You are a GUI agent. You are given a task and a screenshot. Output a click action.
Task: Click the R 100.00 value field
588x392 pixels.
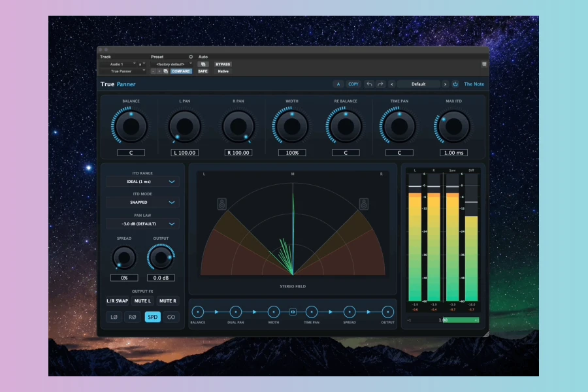click(x=238, y=153)
